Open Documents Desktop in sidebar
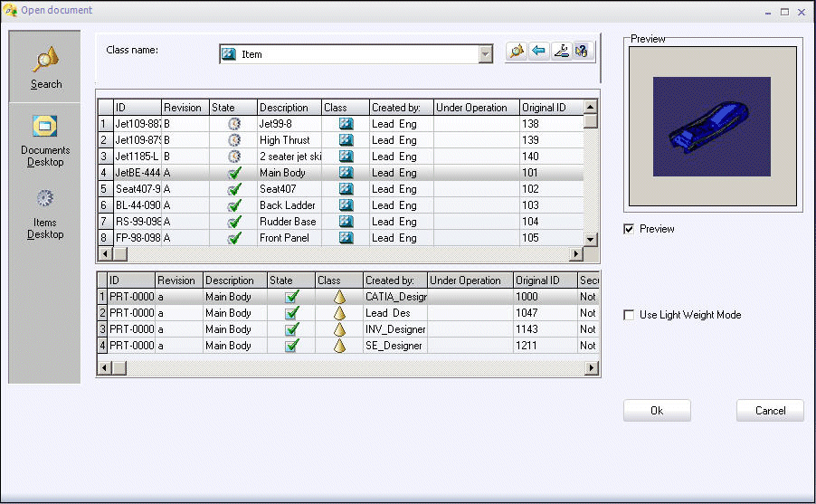This screenshot has width=816, height=504. [x=45, y=140]
